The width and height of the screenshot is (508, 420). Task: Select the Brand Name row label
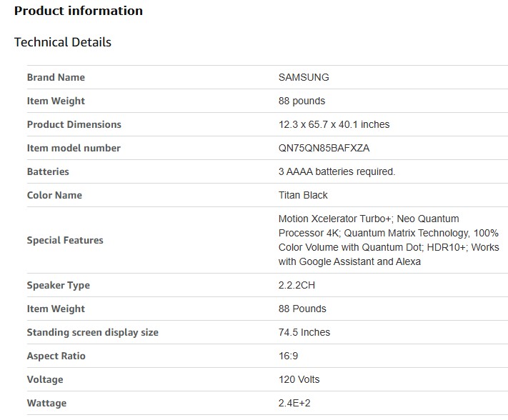click(56, 77)
